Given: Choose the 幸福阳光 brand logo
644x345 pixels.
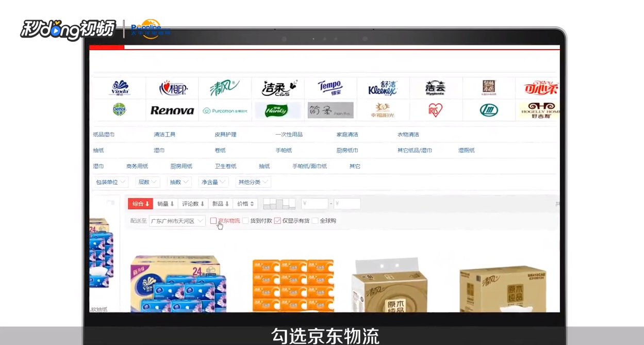Looking at the screenshot, I should pyautogui.click(x=383, y=110).
